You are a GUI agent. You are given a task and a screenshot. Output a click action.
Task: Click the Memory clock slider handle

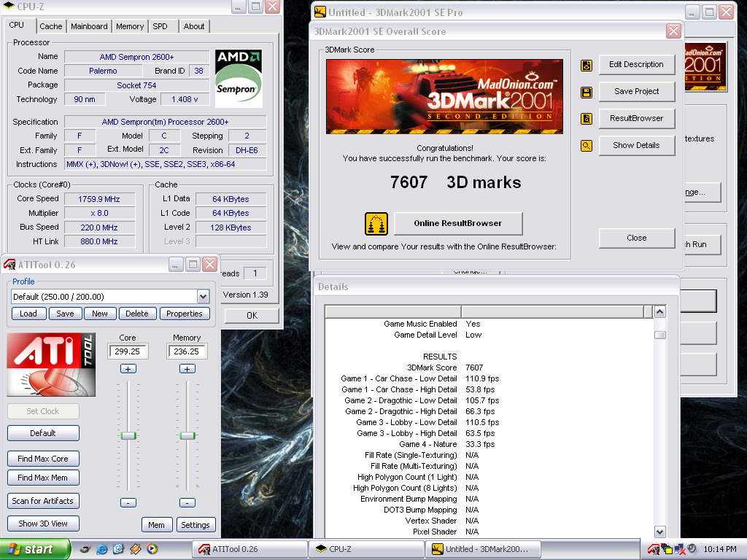point(187,436)
